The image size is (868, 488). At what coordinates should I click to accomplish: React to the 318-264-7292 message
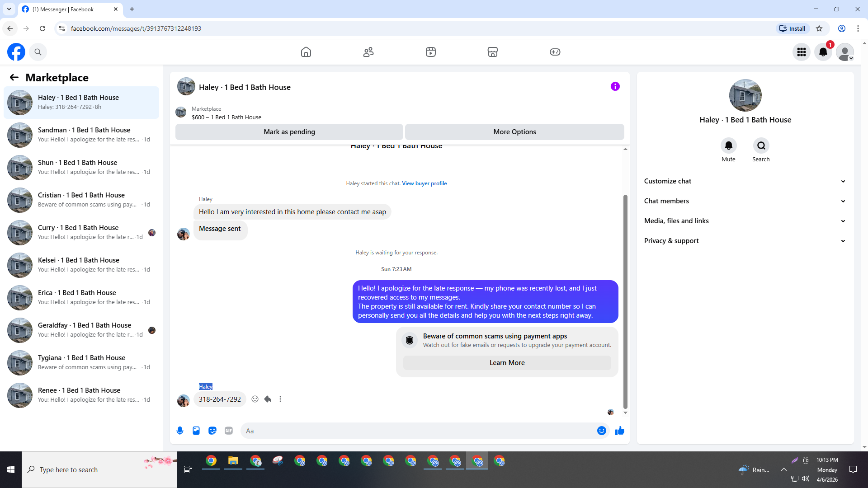click(x=255, y=399)
